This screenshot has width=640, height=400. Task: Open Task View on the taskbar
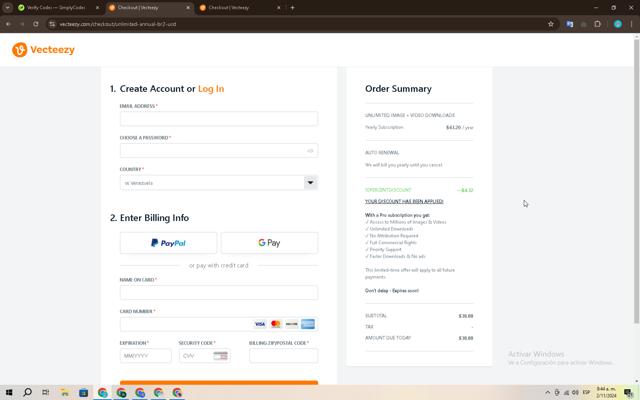(46, 393)
